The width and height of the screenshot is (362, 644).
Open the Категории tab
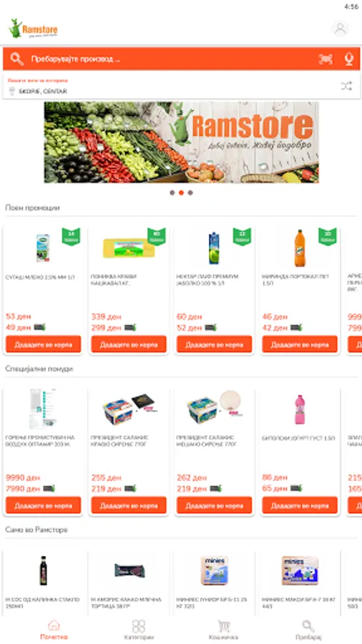tap(139, 630)
